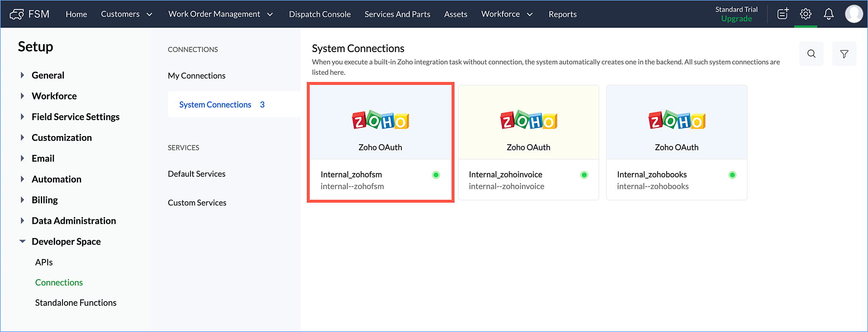Click the General label in Setup
The width and height of the screenshot is (868, 332).
48,75
